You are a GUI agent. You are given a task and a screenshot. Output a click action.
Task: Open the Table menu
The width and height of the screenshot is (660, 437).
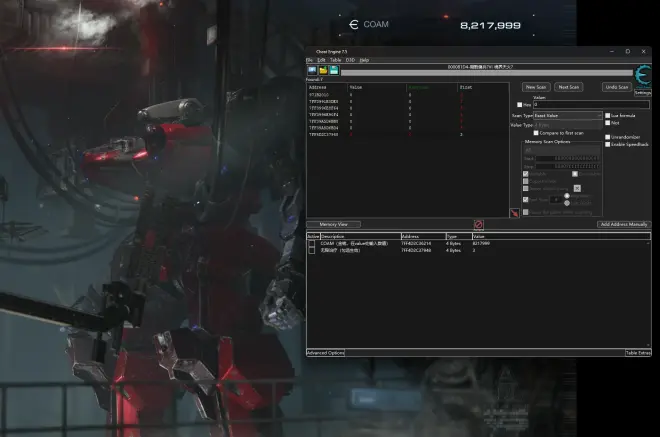click(x=335, y=60)
